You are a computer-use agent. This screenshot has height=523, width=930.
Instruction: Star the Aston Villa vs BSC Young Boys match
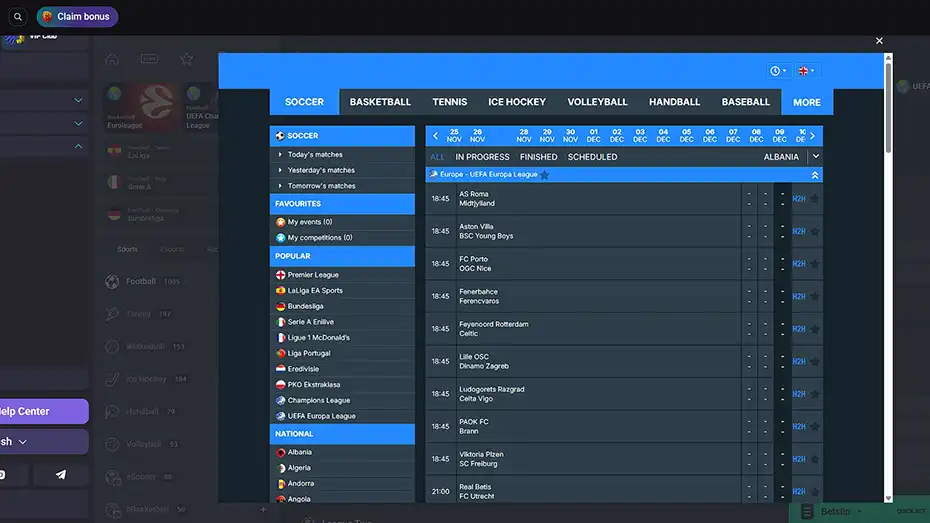click(815, 231)
